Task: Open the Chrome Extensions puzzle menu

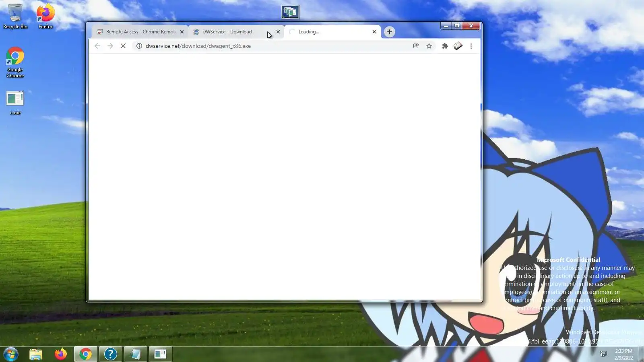Action: tap(445, 46)
